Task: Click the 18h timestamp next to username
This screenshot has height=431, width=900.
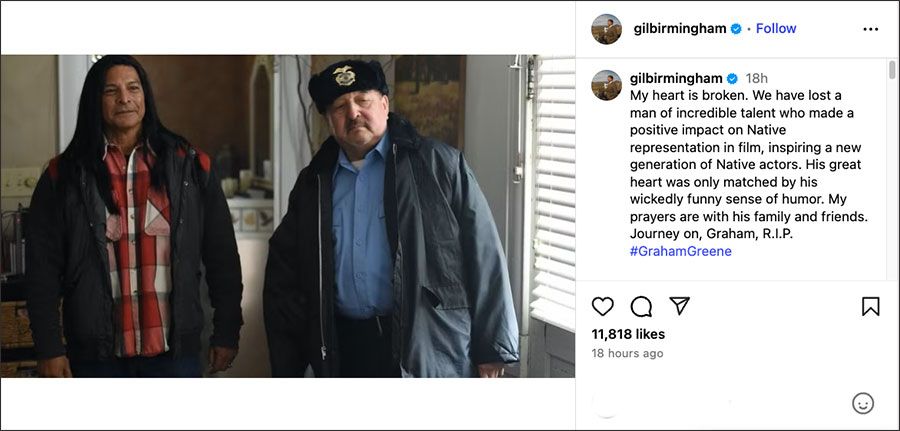Action: coord(757,78)
